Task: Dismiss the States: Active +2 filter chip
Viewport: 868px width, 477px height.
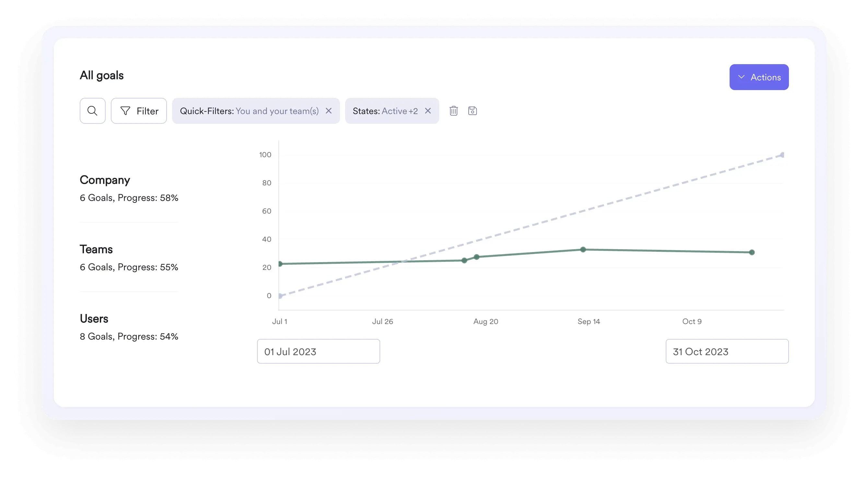Action: point(428,111)
